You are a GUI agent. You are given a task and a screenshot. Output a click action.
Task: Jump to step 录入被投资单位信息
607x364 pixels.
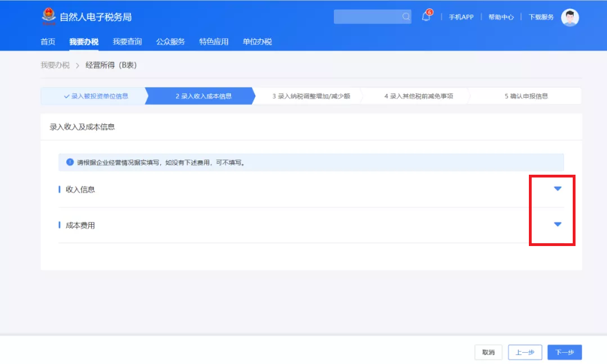click(x=96, y=96)
